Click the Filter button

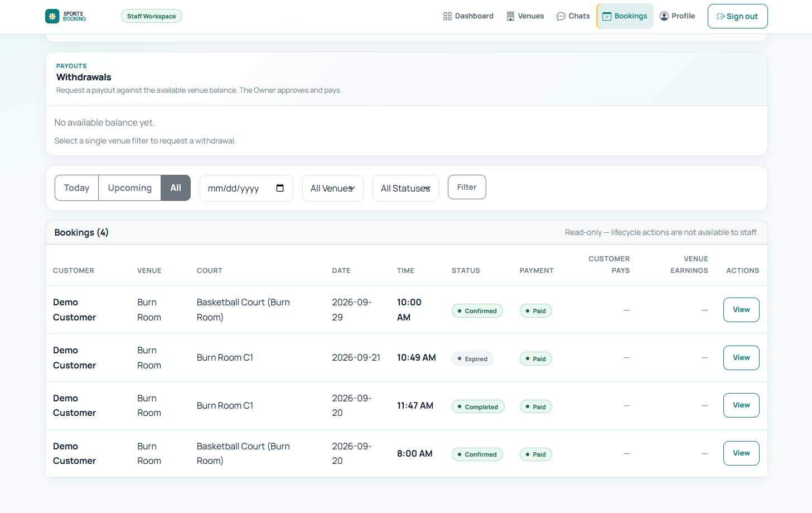click(x=467, y=187)
